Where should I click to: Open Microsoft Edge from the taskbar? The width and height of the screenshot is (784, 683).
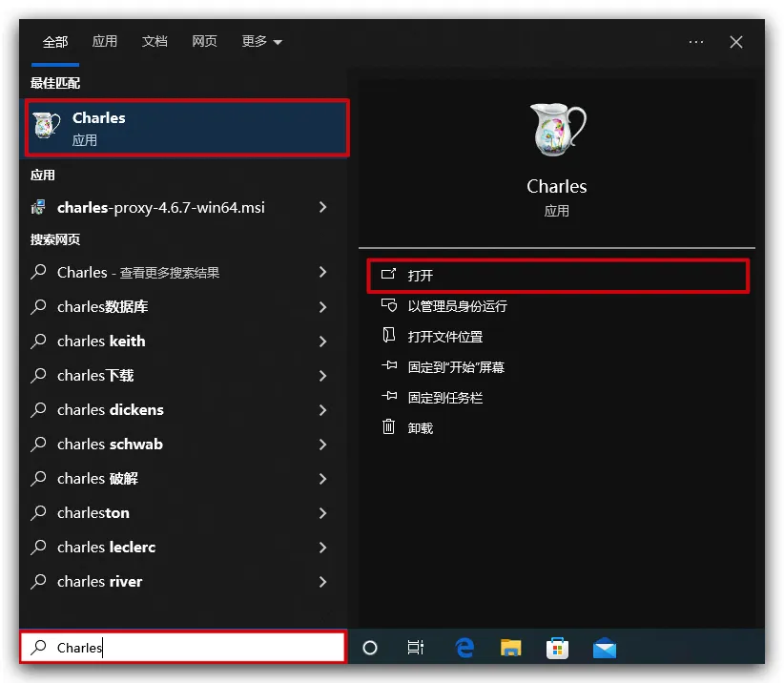click(464, 648)
